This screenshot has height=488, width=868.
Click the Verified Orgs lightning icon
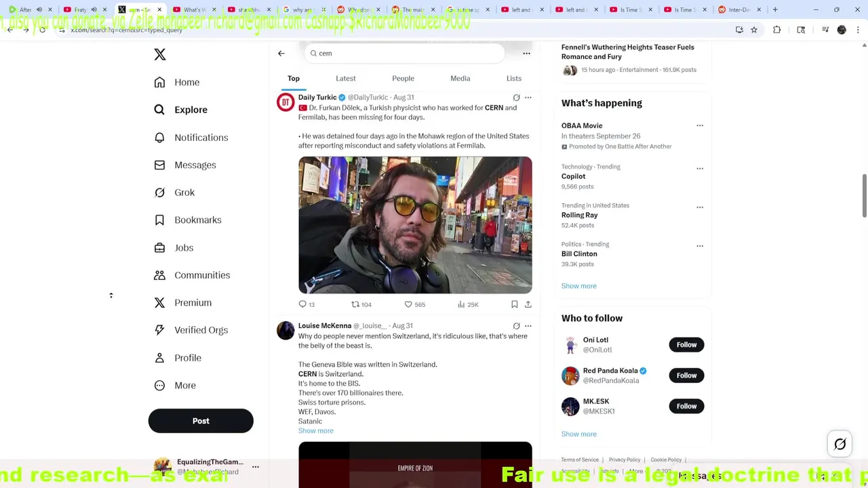point(159,330)
